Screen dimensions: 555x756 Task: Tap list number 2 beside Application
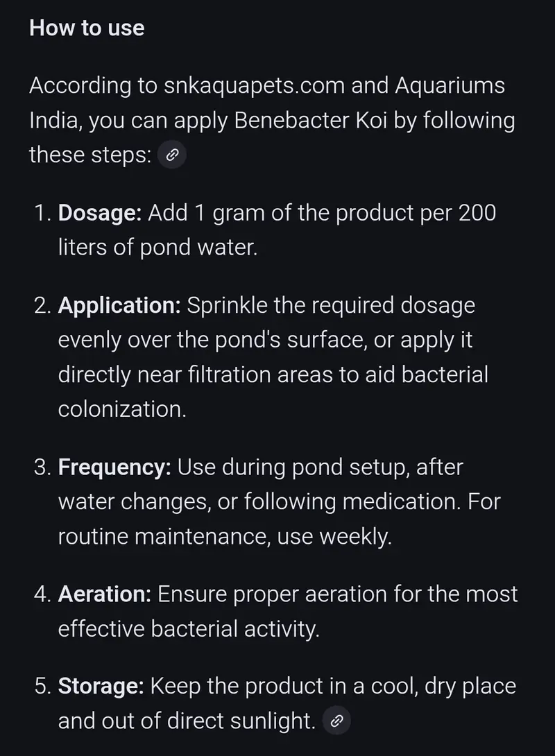[42, 305]
